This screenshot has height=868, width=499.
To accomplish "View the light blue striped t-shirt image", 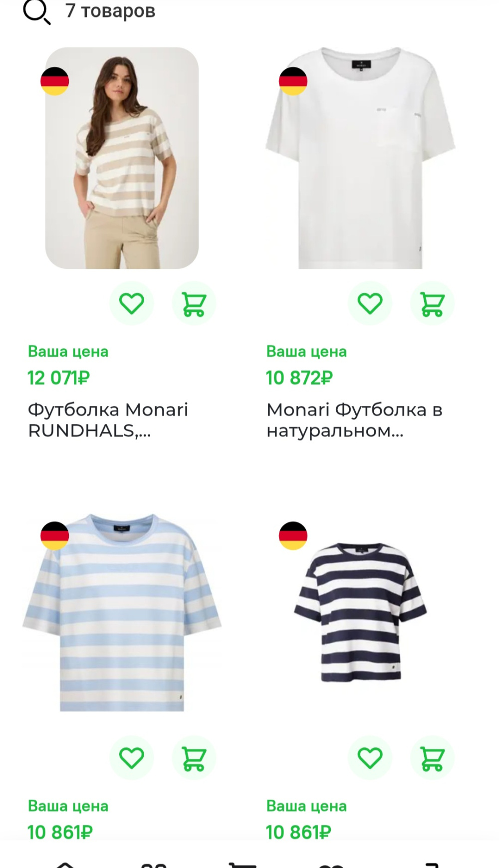I will tap(122, 614).
